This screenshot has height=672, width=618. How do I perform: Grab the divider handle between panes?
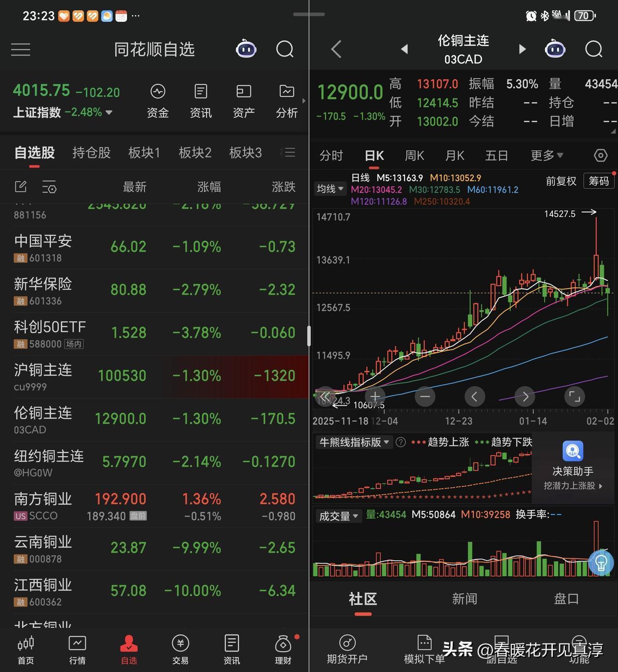309,336
